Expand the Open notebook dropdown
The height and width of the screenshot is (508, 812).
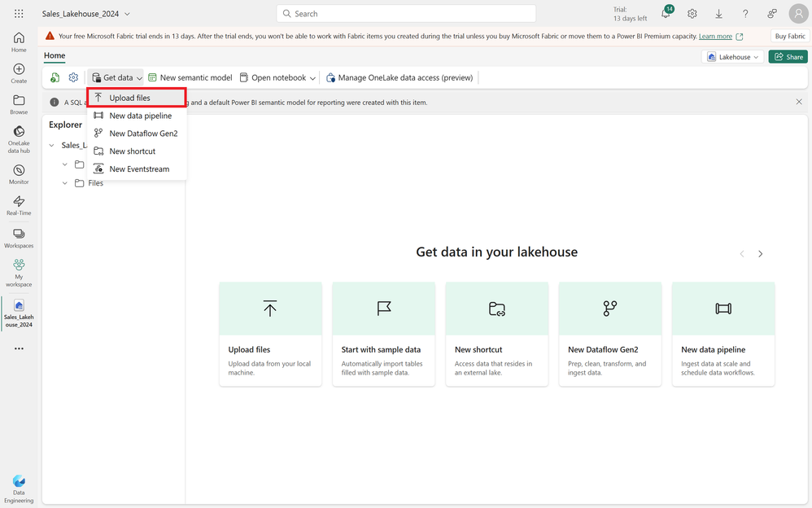point(312,78)
